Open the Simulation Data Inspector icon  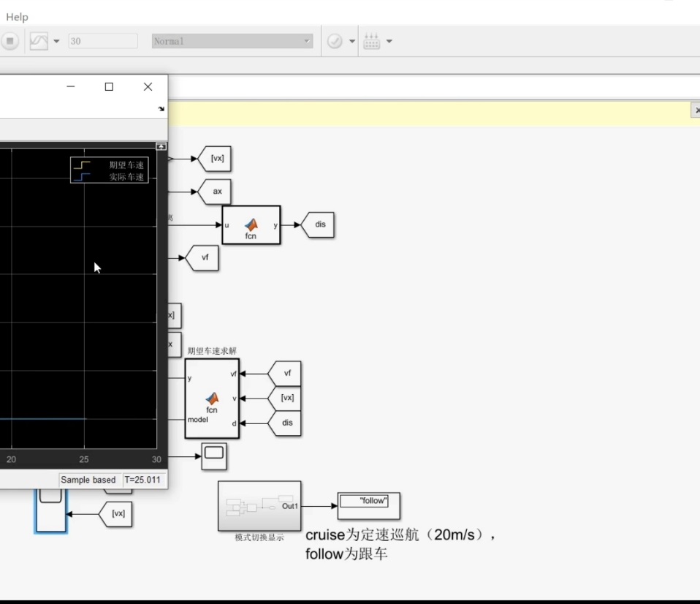point(39,42)
